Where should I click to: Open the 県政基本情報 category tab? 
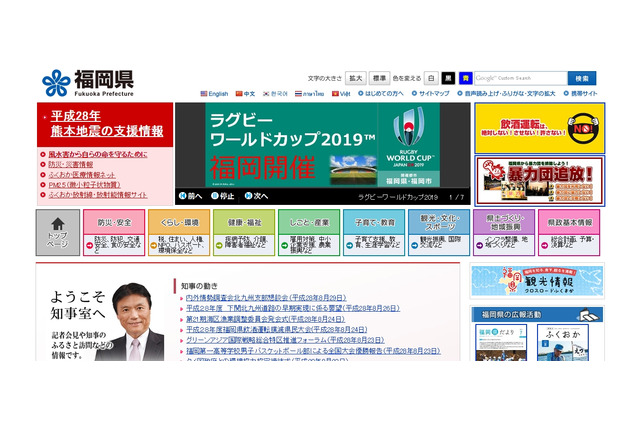pyautogui.click(x=569, y=233)
